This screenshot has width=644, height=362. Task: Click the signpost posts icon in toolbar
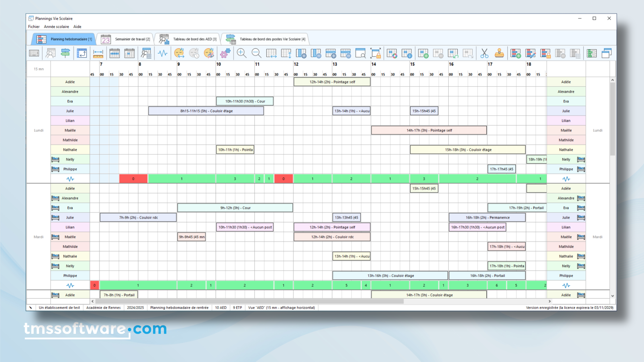click(x=65, y=53)
